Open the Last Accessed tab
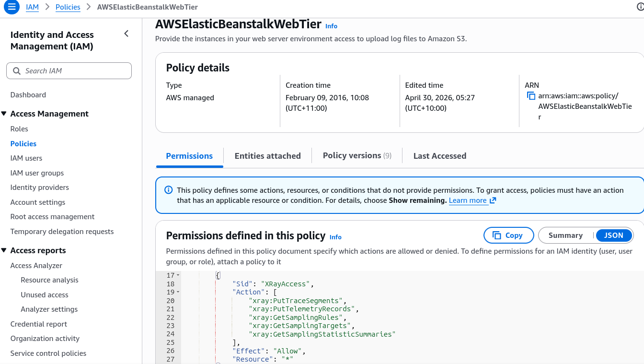 (x=440, y=156)
